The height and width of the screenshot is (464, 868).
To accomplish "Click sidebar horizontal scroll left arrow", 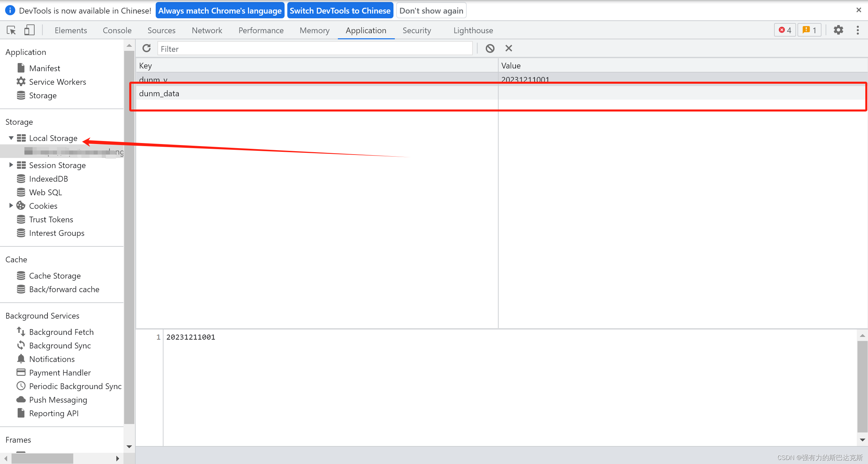I will [x=5, y=458].
